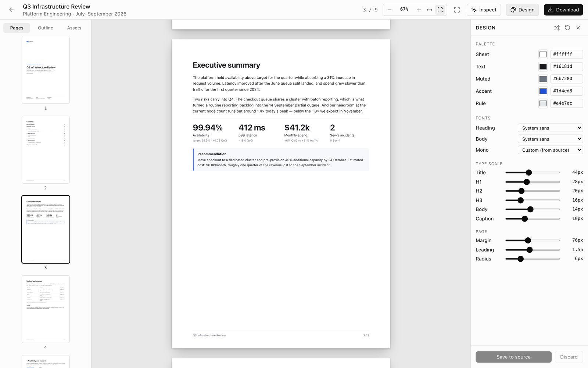Open the Accent color swatch
The image size is (588, 368).
click(543, 91)
